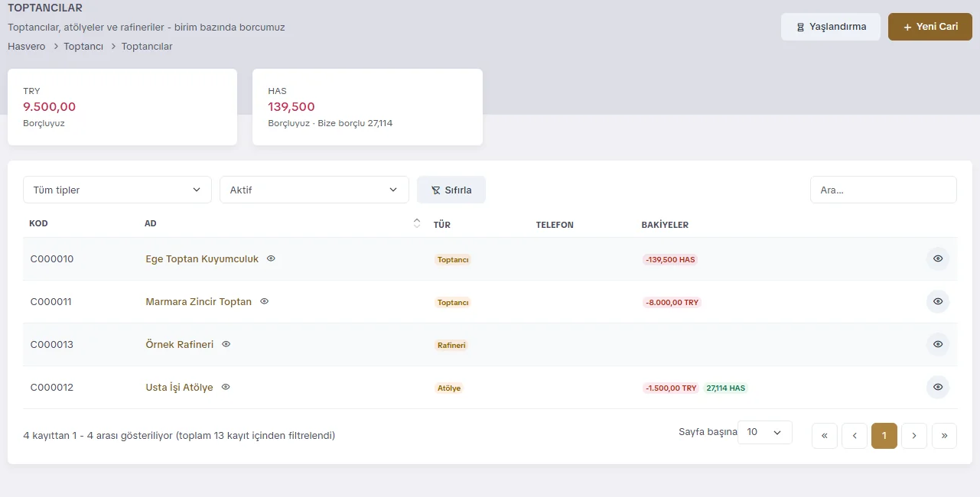Go to the next page of results

[x=914, y=436]
